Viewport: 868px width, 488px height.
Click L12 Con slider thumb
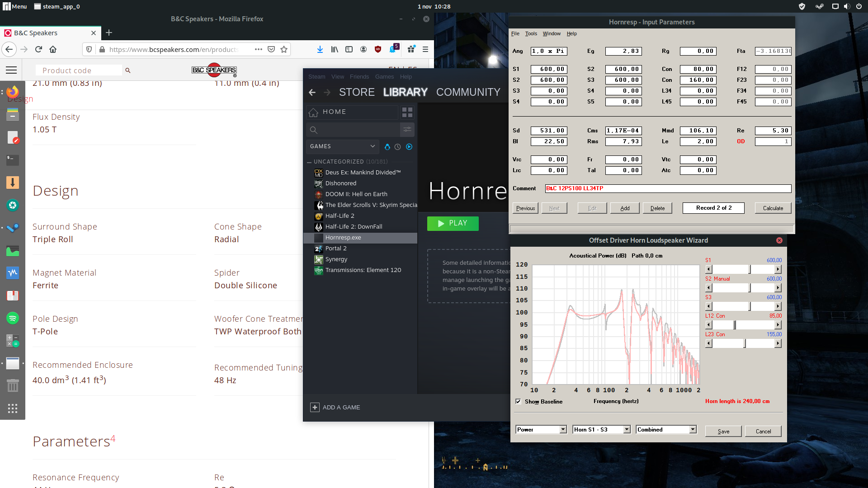coord(735,325)
